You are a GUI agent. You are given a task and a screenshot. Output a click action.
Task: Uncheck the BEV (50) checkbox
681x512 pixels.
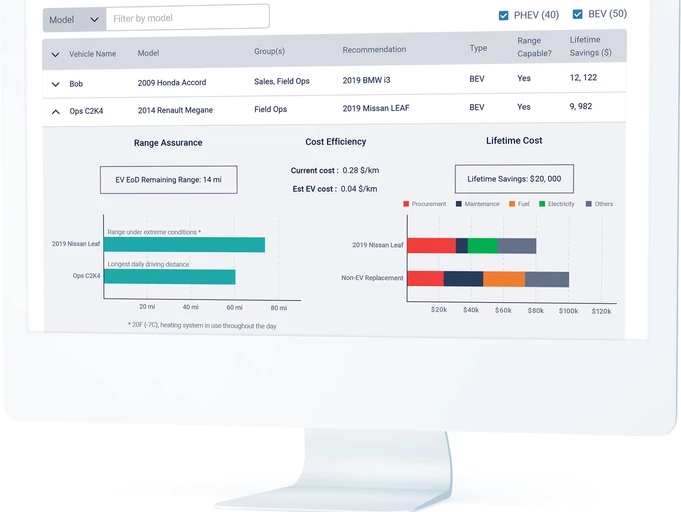point(577,14)
